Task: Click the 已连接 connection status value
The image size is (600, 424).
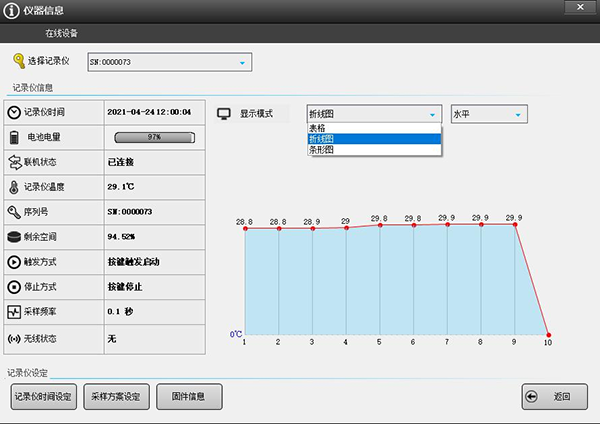Action: 121,162
